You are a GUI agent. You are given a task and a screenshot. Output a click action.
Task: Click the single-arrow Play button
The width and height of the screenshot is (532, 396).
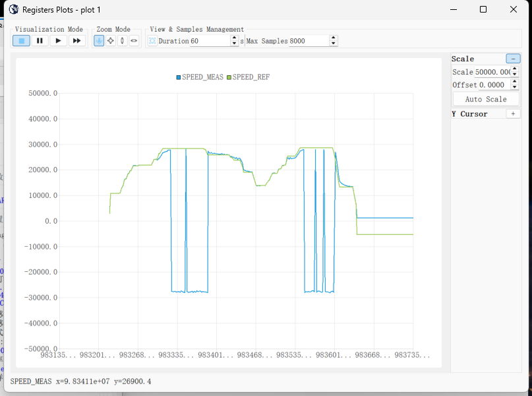coord(58,41)
